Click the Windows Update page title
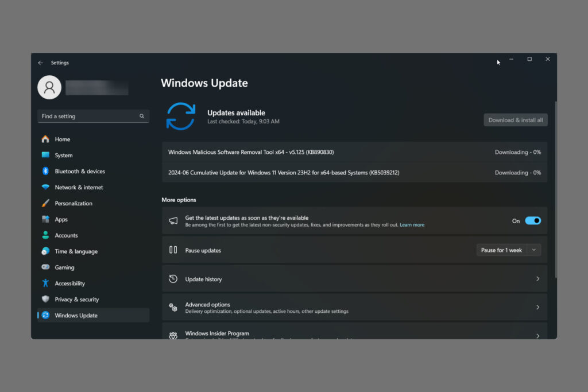 204,83
